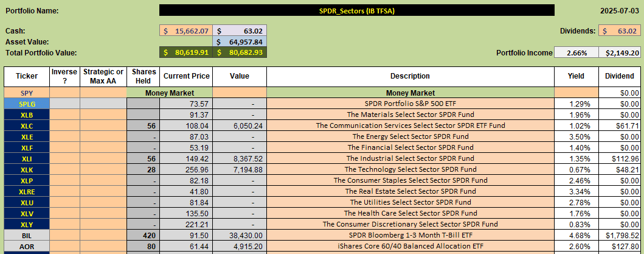The image size is (644, 254).
Task: Click the Yield column header
Action: point(576,76)
